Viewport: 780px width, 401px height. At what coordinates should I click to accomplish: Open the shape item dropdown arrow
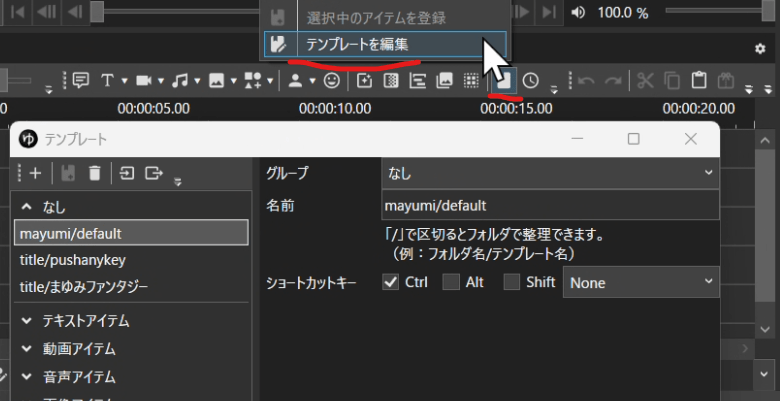[x=270, y=81]
